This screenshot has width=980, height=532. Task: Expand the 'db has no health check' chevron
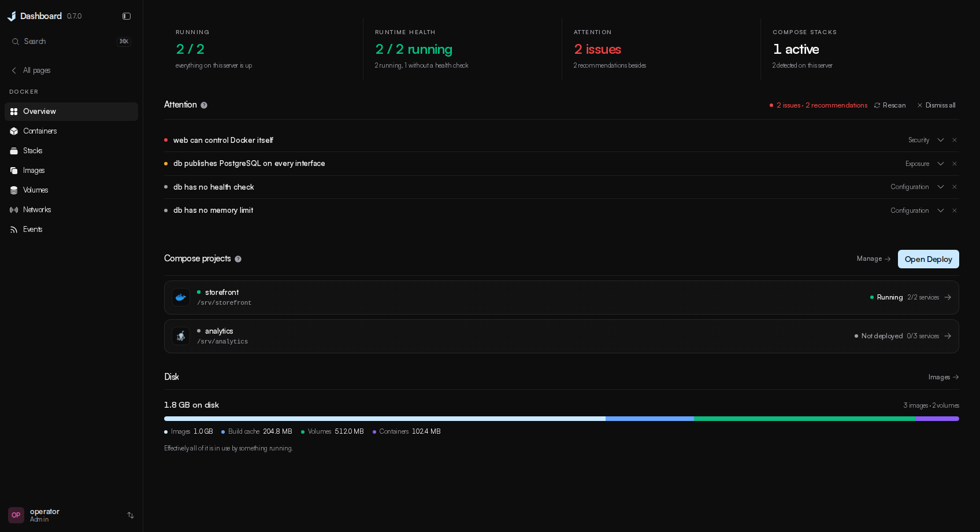[x=941, y=187]
